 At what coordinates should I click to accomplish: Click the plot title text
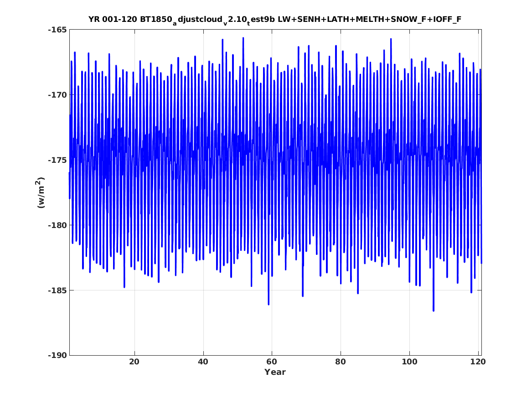[275, 20]
